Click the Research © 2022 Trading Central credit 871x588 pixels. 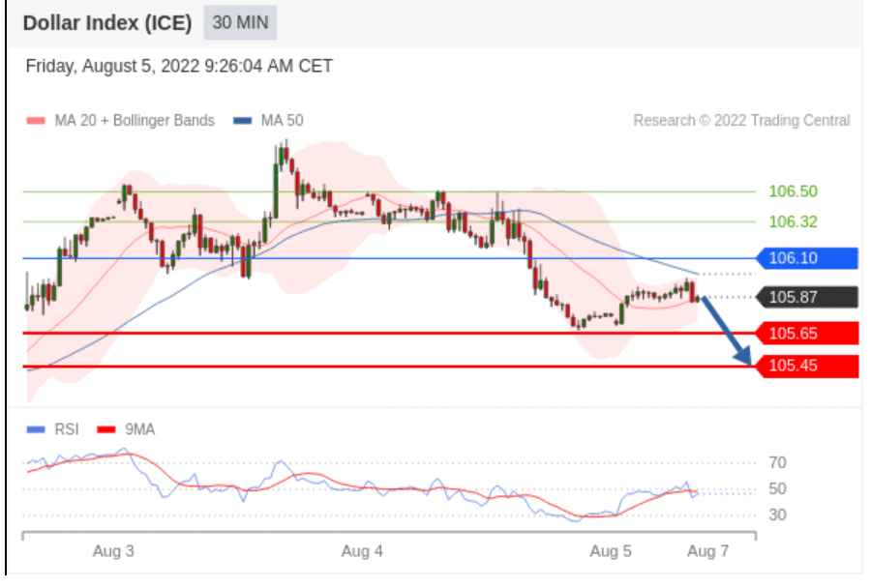pyautogui.click(x=741, y=121)
